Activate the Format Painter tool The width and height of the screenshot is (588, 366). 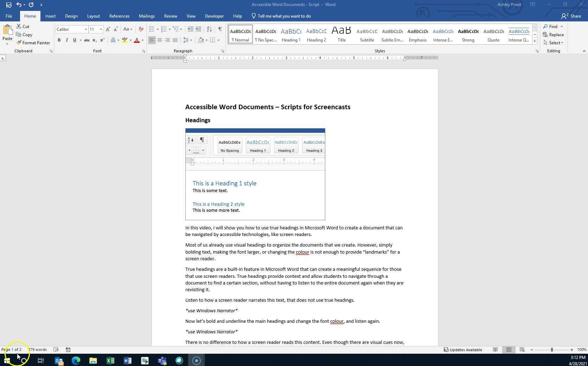click(x=33, y=43)
